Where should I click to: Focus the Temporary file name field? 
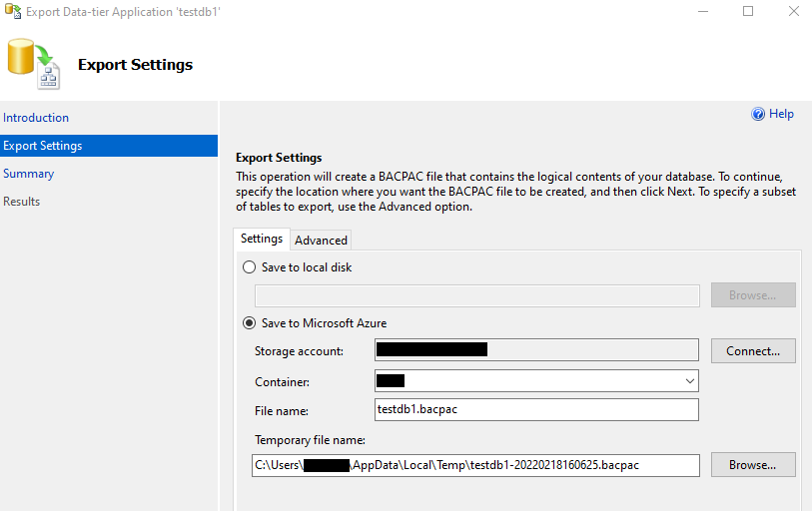(474, 465)
